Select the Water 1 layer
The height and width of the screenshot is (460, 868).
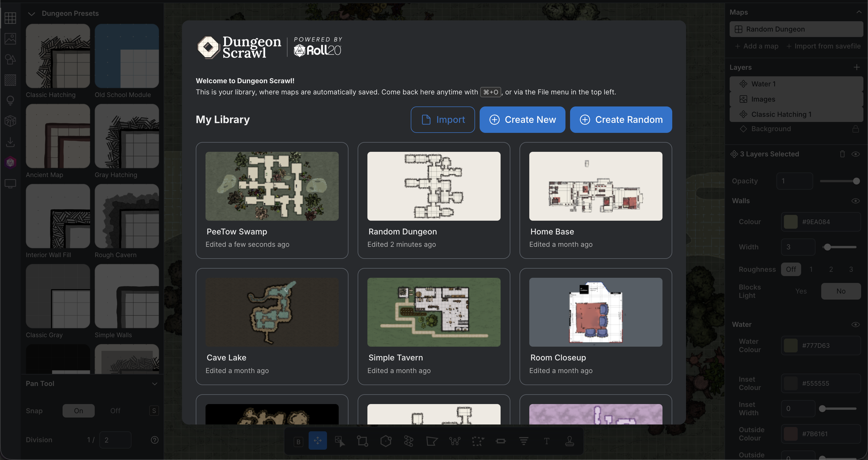(x=796, y=84)
